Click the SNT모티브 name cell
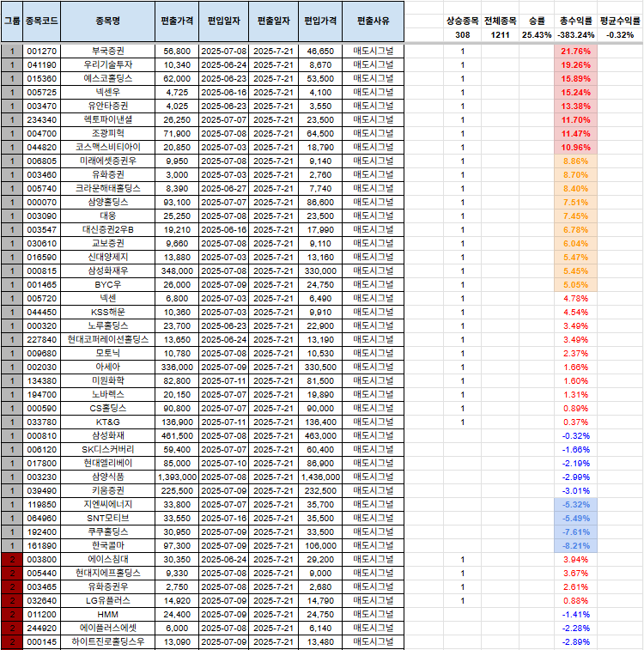 [107, 518]
